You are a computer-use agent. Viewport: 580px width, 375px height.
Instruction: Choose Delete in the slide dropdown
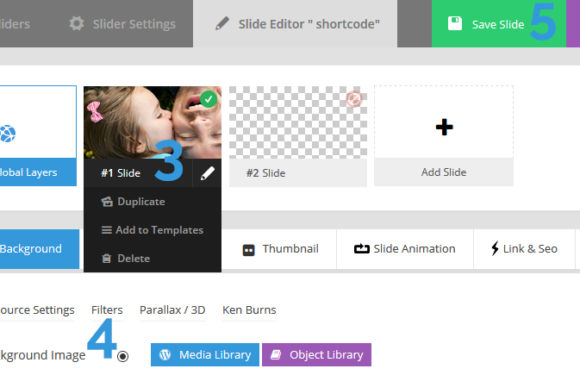click(126, 259)
